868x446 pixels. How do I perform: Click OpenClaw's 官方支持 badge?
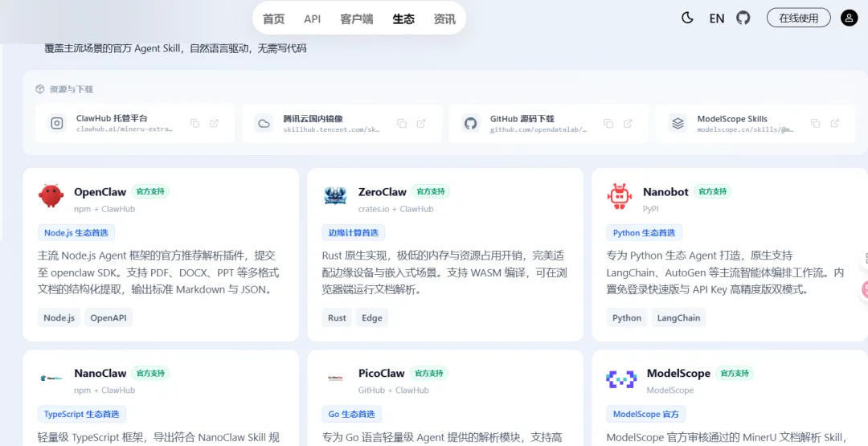pos(150,191)
